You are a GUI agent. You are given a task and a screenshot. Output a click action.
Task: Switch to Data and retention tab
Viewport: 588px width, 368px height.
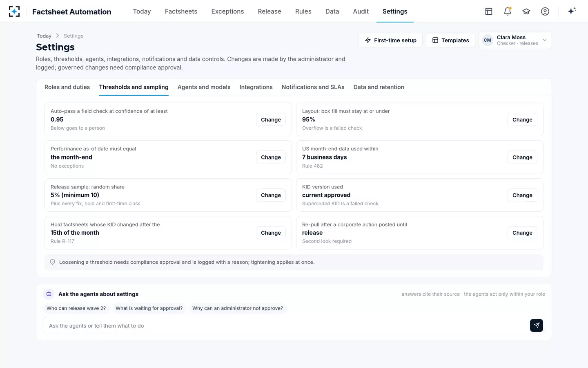point(379,87)
